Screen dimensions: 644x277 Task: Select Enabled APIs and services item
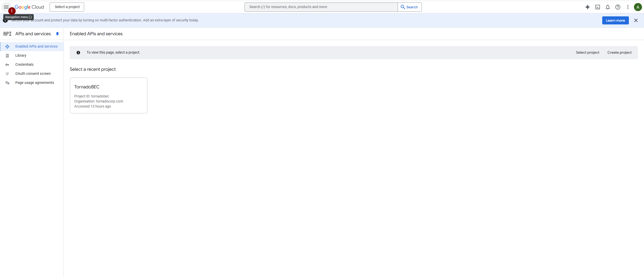point(36,46)
